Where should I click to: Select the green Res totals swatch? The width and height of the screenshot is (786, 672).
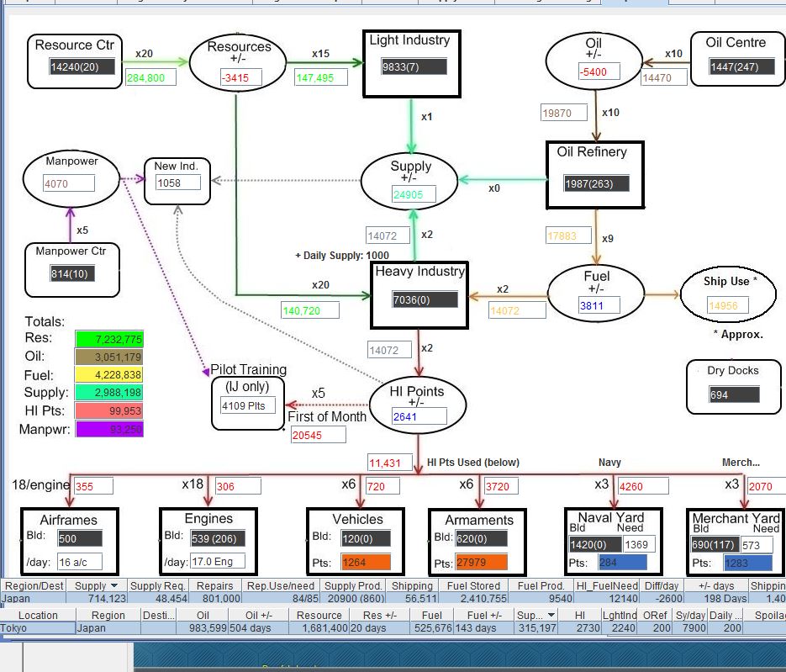[x=109, y=339]
